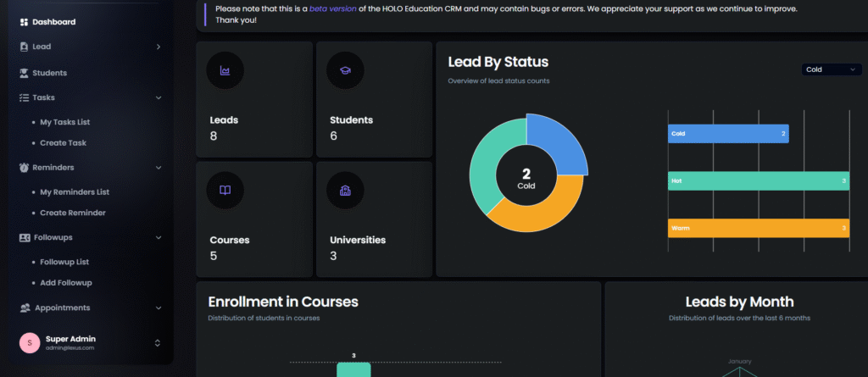868x377 pixels.
Task: Open Add Followup link
Action: click(66, 282)
